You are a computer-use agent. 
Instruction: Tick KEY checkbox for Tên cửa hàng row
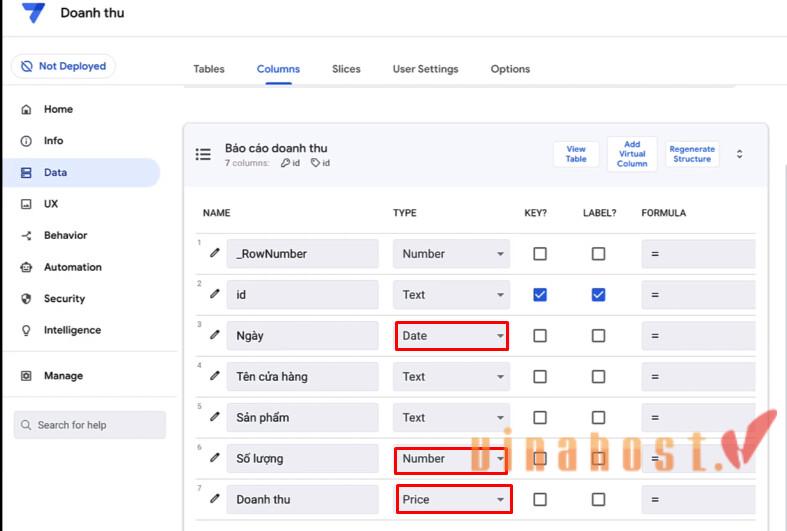click(x=540, y=376)
